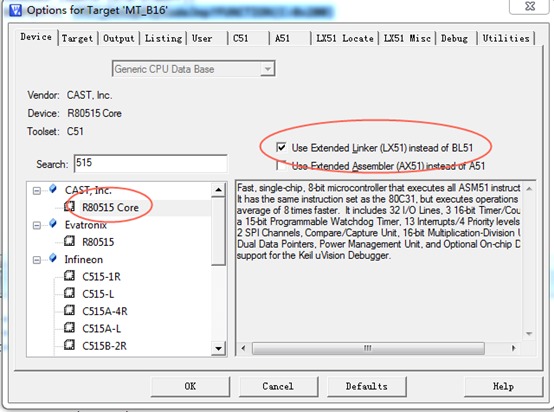Click description scroll right arrow
554x412 pixels.
[513, 348]
